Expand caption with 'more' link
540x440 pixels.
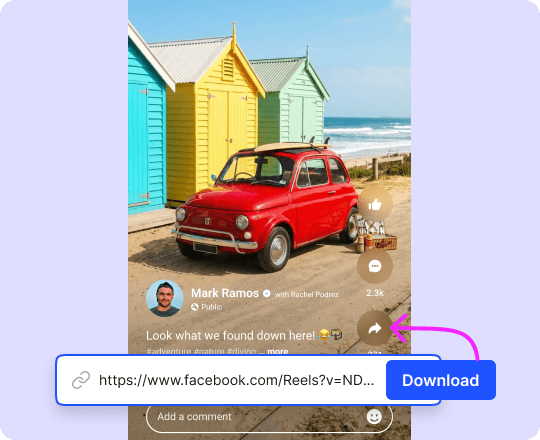pos(278,352)
